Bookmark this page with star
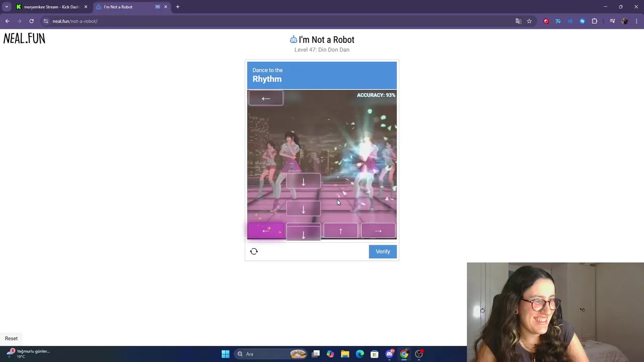This screenshot has width=644, height=362. click(x=529, y=21)
